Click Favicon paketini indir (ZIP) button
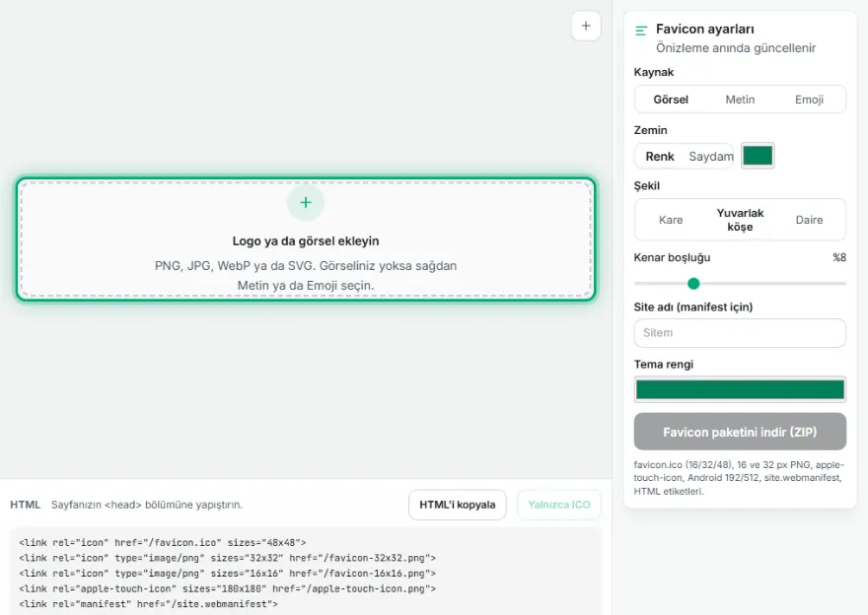868x615 pixels. coord(740,432)
